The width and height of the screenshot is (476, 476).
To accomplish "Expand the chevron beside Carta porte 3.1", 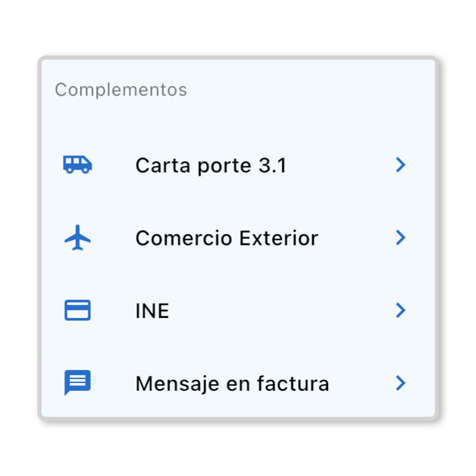I will (x=400, y=165).
